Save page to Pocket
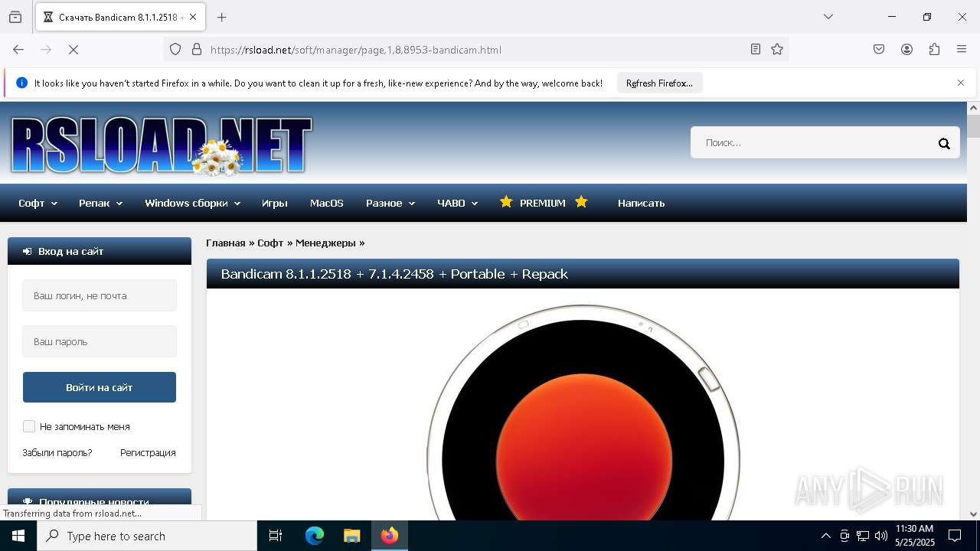The image size is (980, 551). pyautogui.click(x=879, y=49)
